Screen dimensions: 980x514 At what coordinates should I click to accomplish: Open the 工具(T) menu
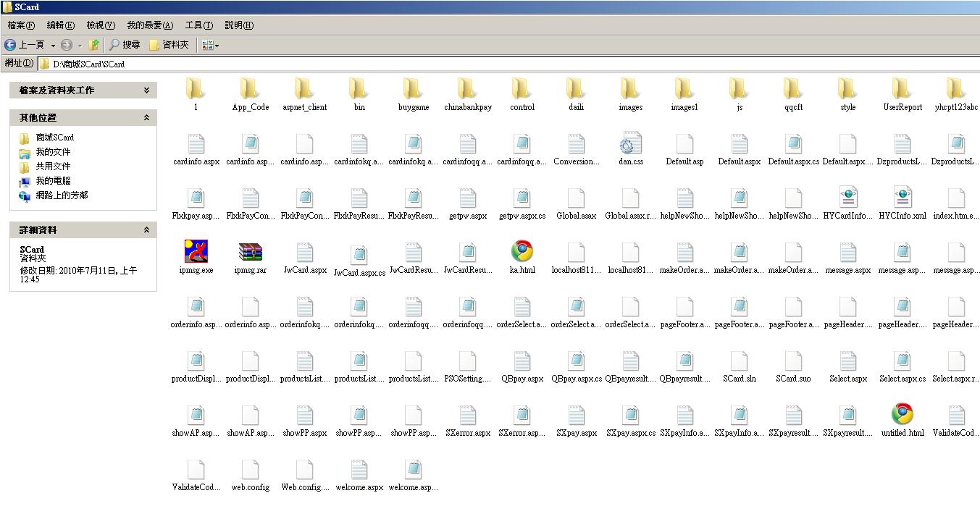(198, 25)
